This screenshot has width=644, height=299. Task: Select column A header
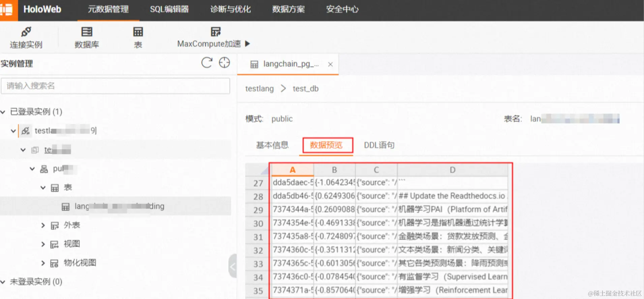pos(293,170)
